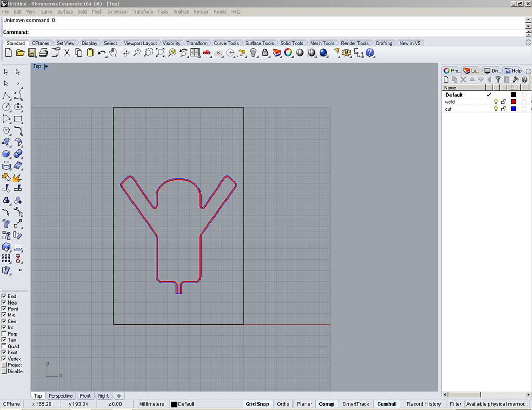This screenshot has width=532, height=410.
Task: Open the Properties panel tab
Action: pyautogui.click(x=452, y=71)
